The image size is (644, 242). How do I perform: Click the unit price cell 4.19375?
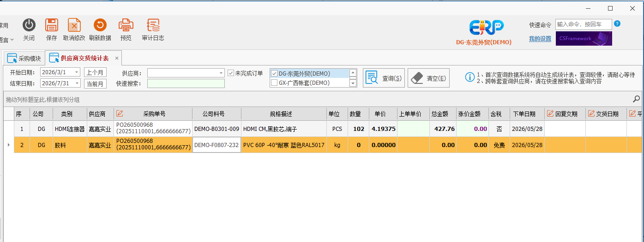[383, 129]
